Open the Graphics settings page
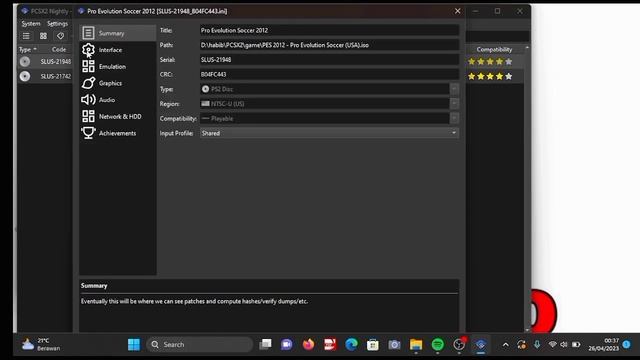The width and height of the screenshot is (640, 360). [x=118, y=83]
